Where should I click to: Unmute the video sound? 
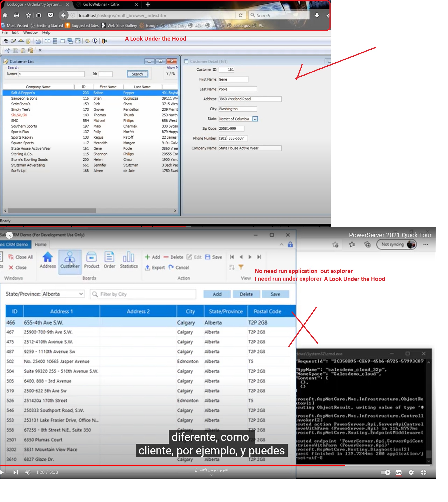point(28,472)
